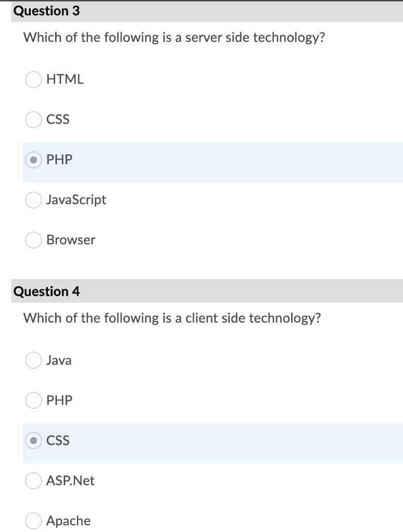
Task: Click the ASP.Net answer label text
Action: coord(70,481)
